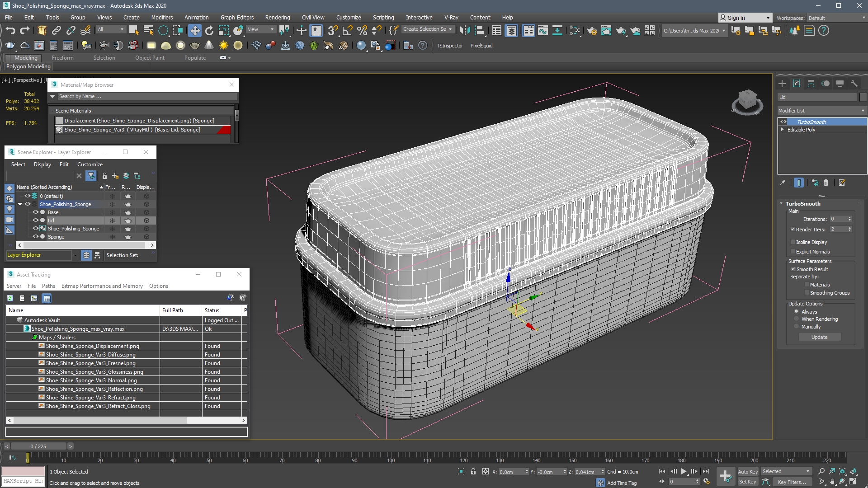868x488 pixels.
Task: Open the Modify command panel tab
Action: click(x=797, y=84)
